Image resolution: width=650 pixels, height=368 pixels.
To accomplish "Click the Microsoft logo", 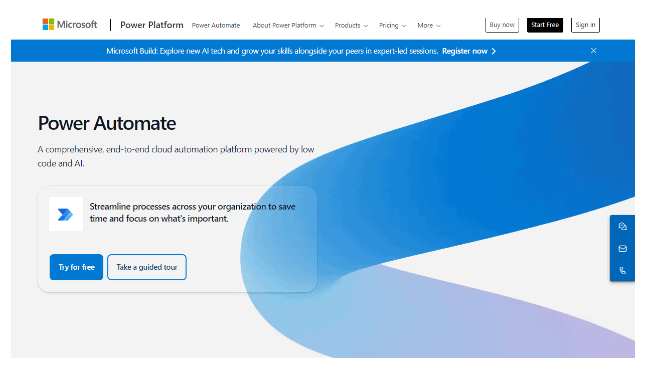I will 70,25.
